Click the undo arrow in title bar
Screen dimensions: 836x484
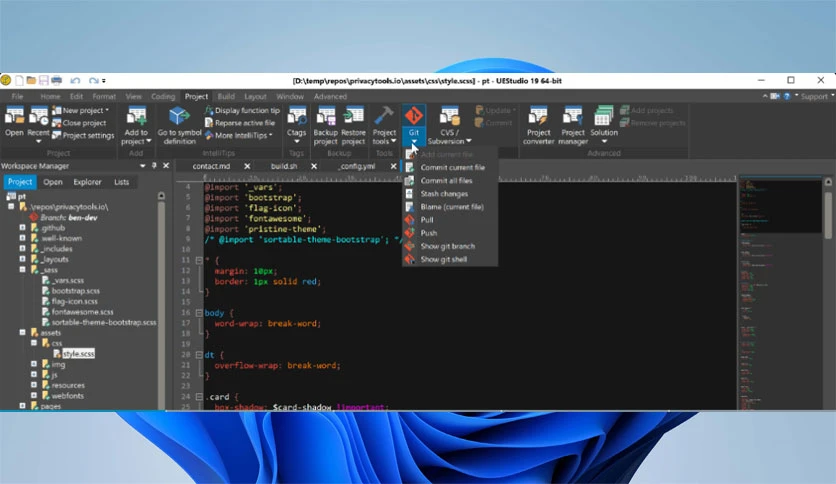tap(75, 80)
